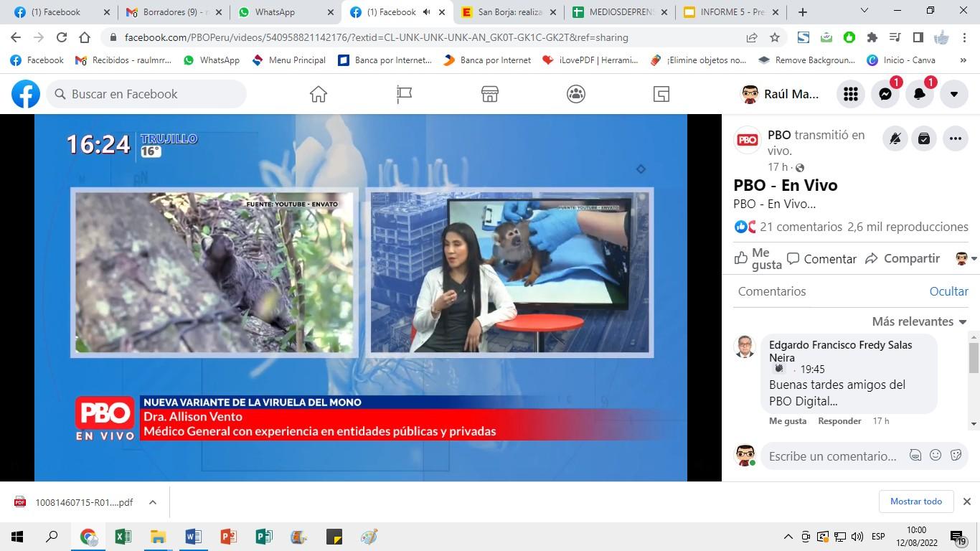Click the browser address bar URL

(376, 37)
